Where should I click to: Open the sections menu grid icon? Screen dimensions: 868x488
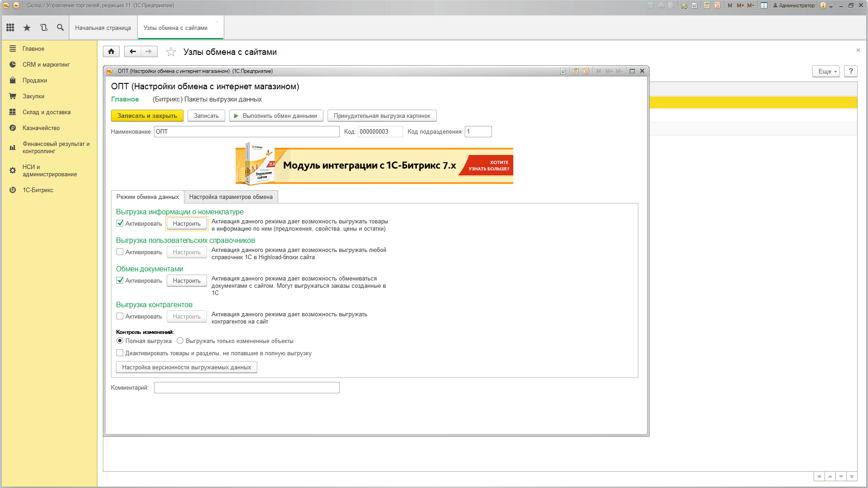point(10,28)
